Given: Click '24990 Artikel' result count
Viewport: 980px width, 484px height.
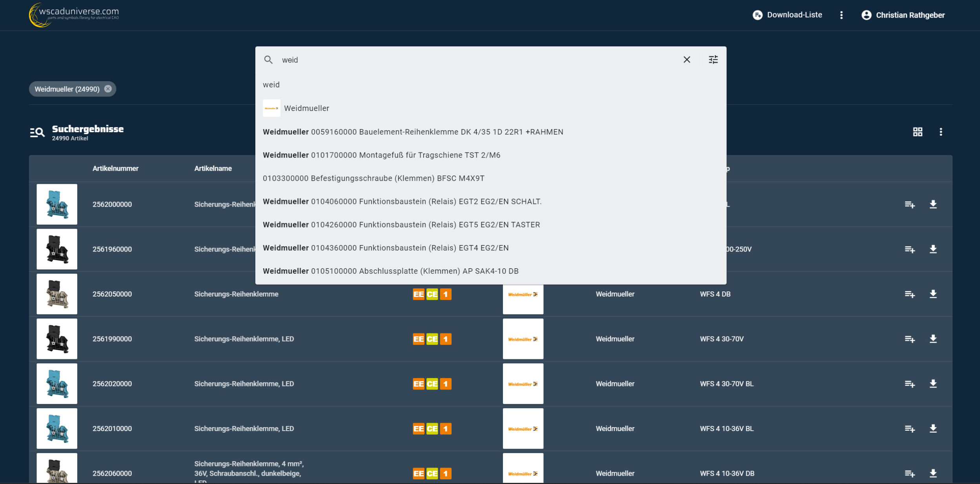Looking at the screenshot, I should pos(70,138).
